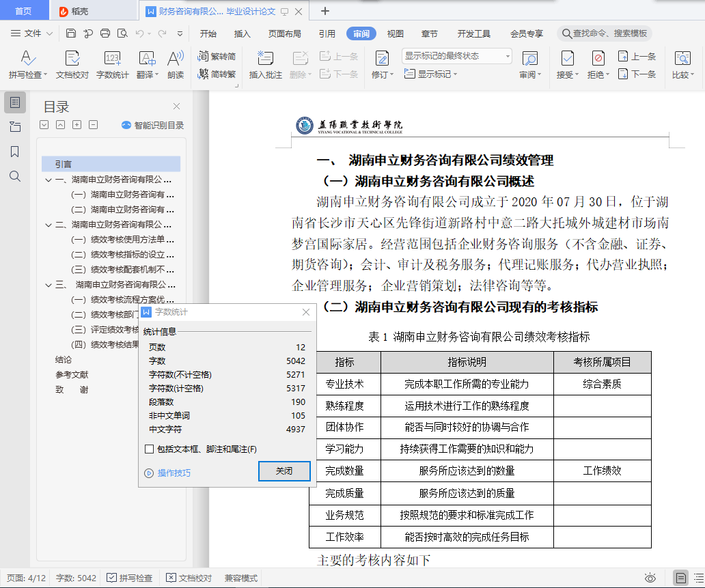Start 朗读 read aloud

point(176,64)
